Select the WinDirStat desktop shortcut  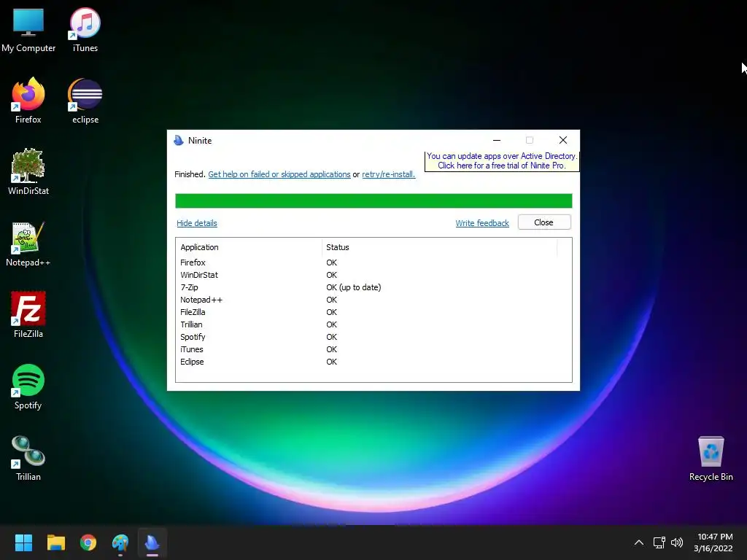(x=28, y=172)
